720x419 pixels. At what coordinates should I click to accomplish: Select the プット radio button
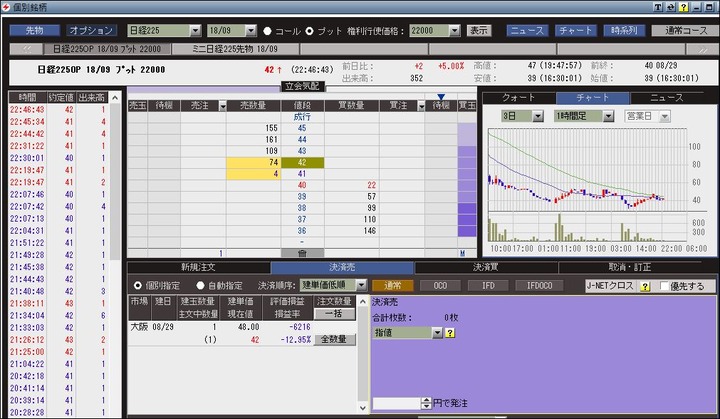[309, 31]
